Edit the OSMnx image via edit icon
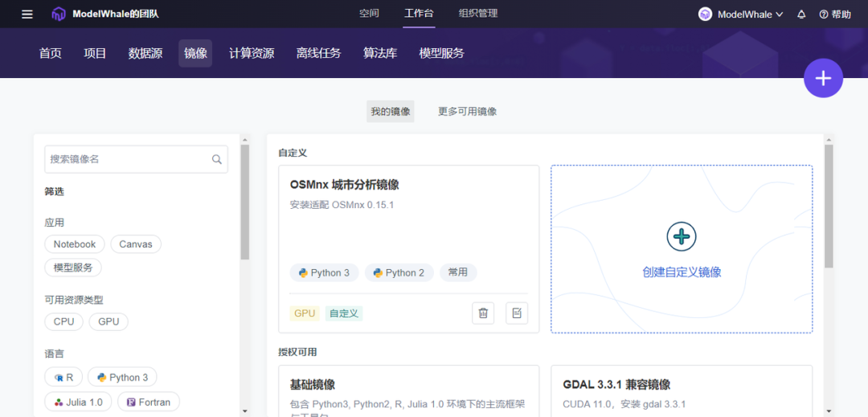Image resolution: width=868 pixels, height=417 pixels. tap(517, 313)
